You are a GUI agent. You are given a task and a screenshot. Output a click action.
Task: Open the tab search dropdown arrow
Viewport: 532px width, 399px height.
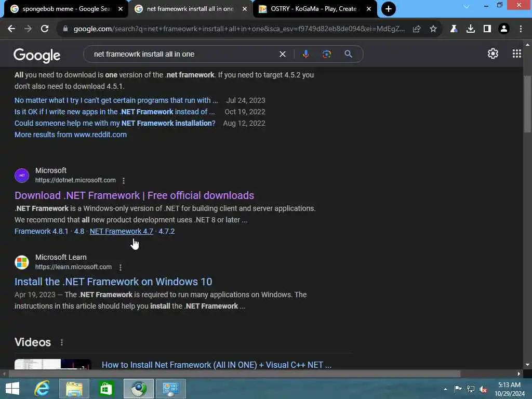(466, 6)
